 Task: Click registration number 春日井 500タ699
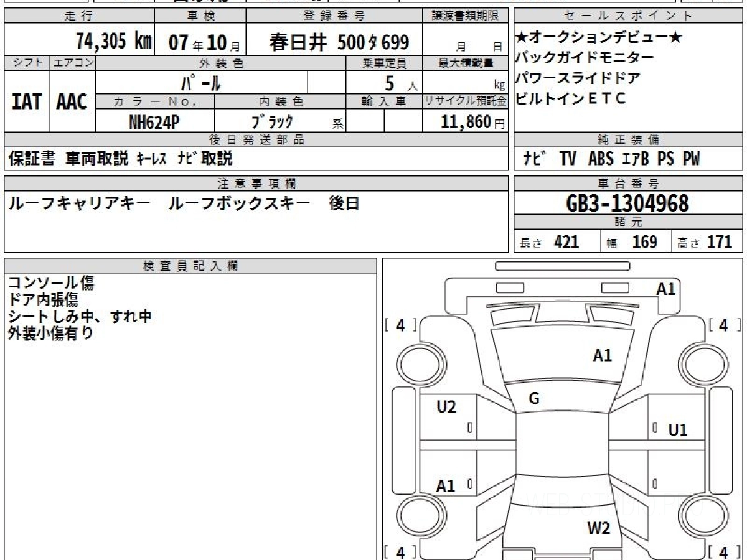339,42
